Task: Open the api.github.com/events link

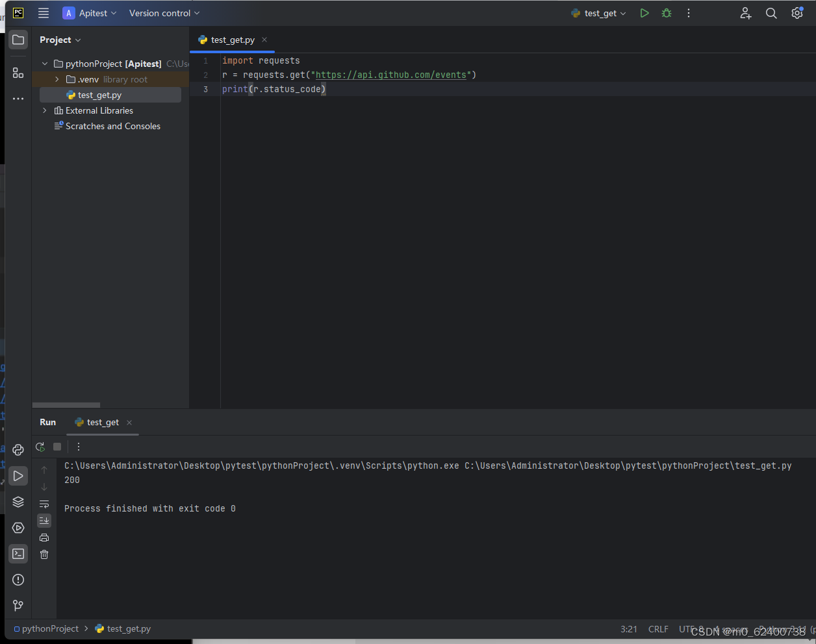Action: [x=391, y=75]
